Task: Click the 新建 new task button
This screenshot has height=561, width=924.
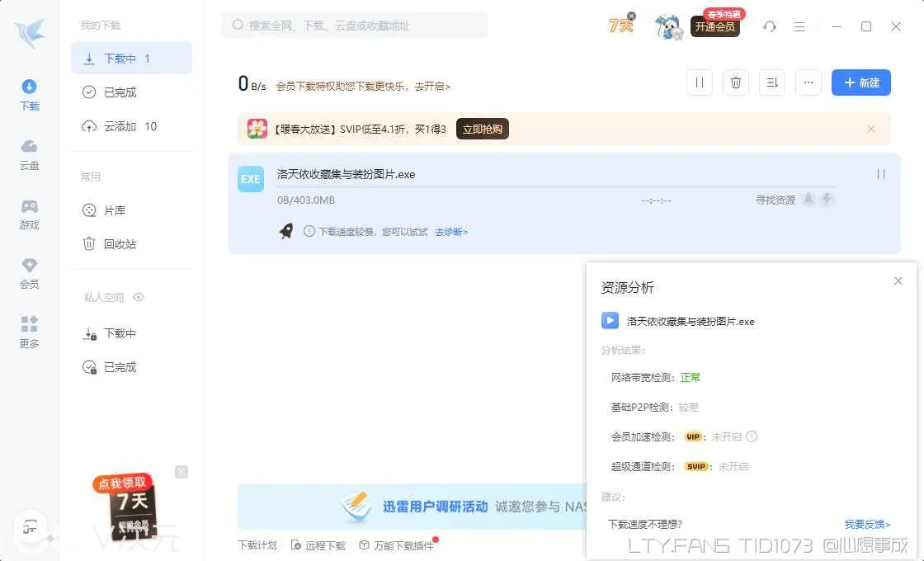Action: (x=861, y=82)
